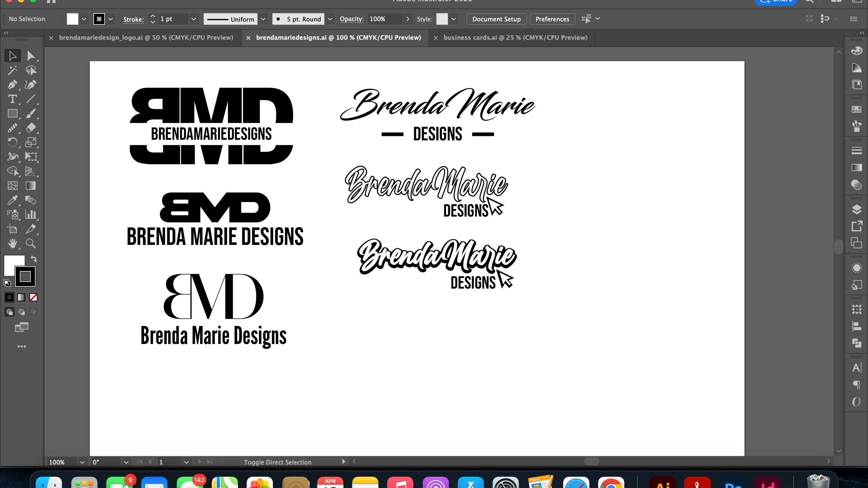
Task: Select the Rotate tool
Action: pyautogui.click(x=12, y=142)
